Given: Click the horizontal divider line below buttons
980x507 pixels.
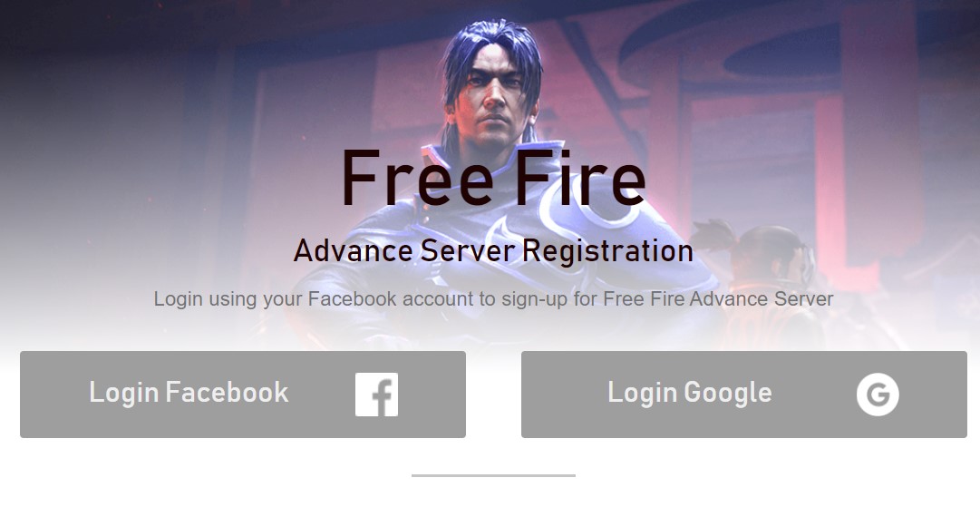Looking at the screenshot, I should [x=493, y=476].
